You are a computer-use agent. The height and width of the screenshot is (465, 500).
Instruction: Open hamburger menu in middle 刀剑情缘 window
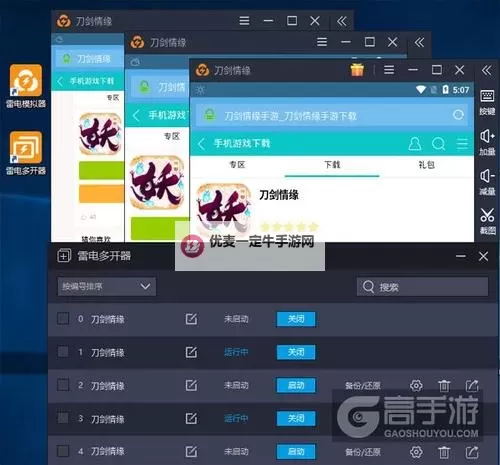click(x=322, y=42)
